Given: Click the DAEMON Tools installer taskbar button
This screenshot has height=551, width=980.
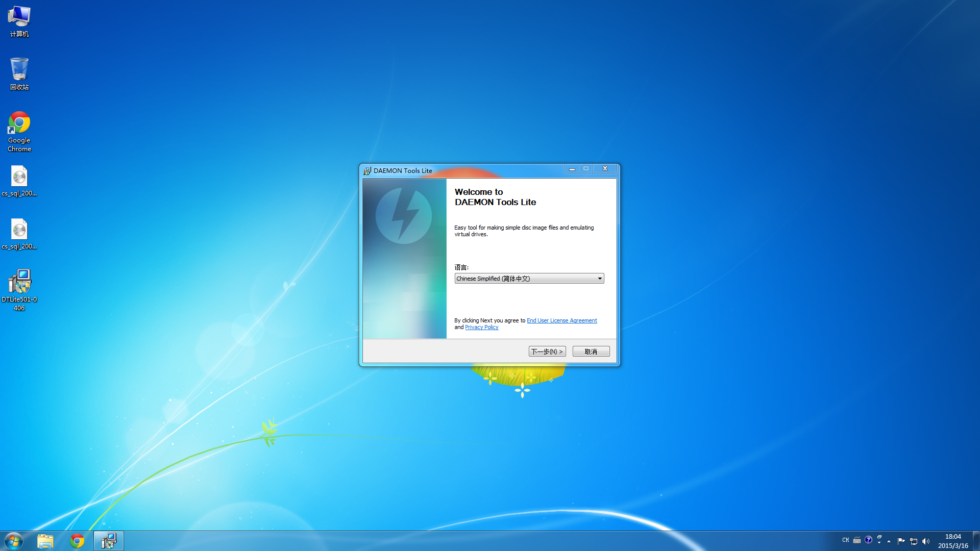Looking at the screenshot, I should pyautogui.click(x=109, y=541).
